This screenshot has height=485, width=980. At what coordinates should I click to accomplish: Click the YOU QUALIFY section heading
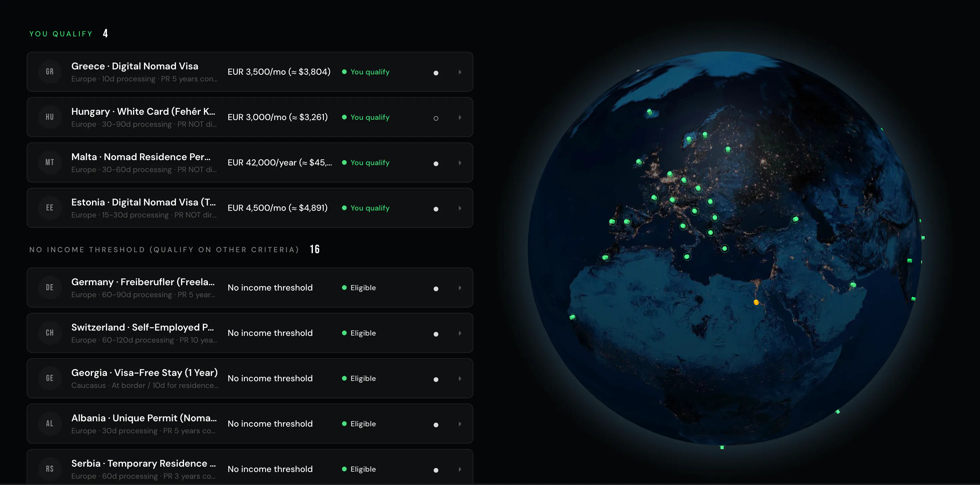tap(61, 34)
